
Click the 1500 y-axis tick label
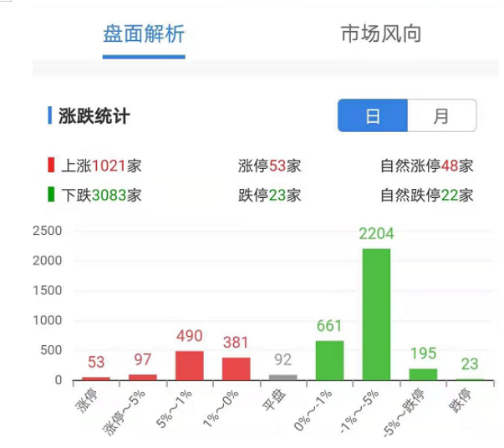pyautogui.click(x=48, y=291)
